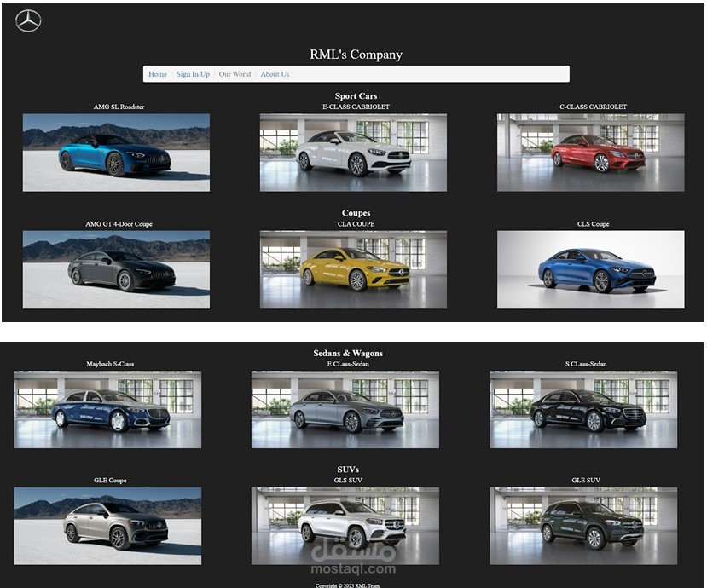Go to the Sign In/Up page

click(x=193, y=74)
